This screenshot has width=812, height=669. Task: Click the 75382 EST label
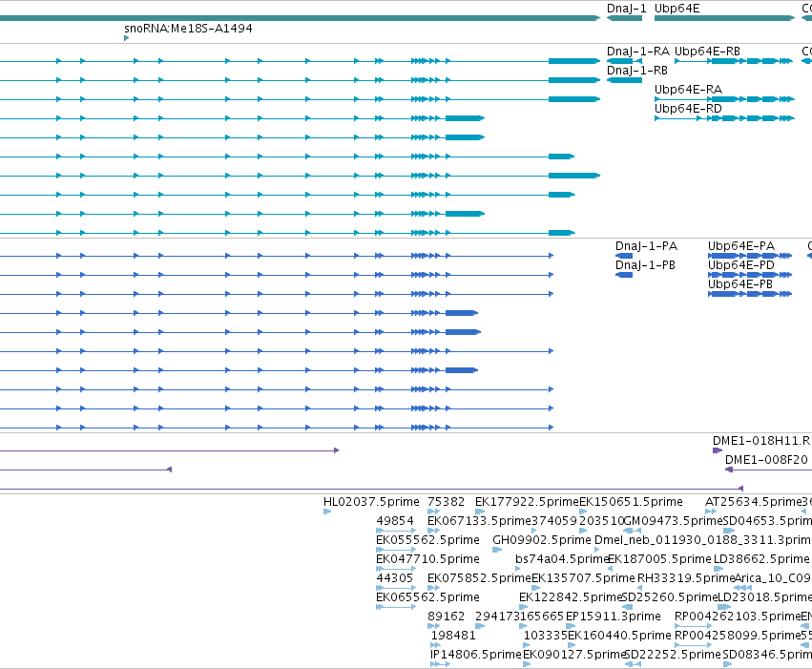pos(446,502)
